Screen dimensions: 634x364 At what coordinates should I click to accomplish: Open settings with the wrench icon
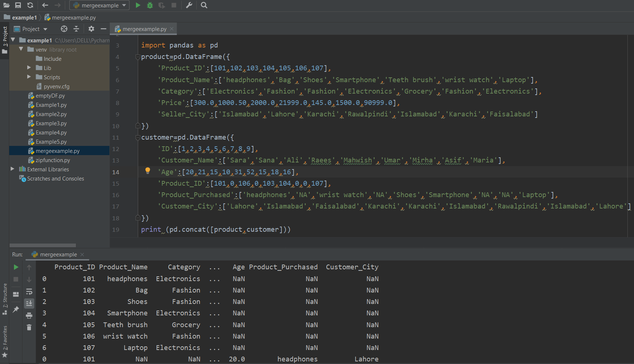[x=189, y=5]
